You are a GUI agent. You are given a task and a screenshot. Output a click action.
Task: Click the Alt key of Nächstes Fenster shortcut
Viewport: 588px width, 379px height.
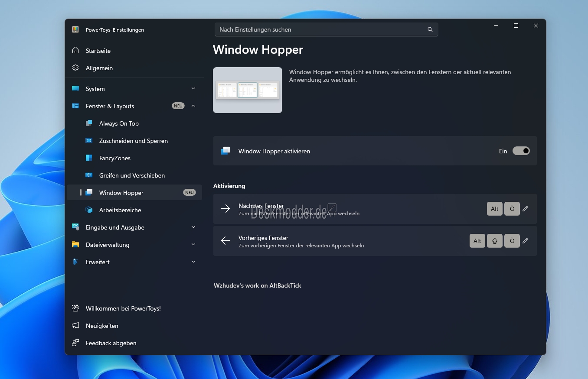[x=495, y=209]
